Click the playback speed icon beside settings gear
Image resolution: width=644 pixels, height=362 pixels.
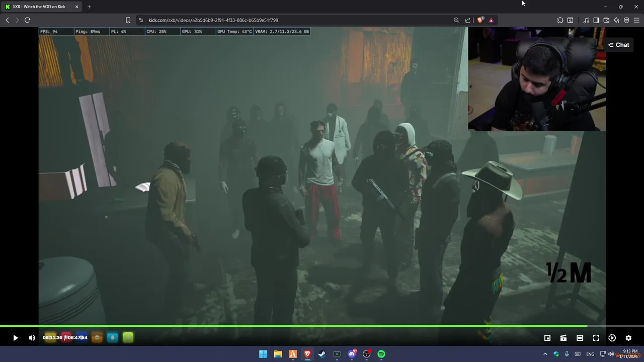click(x=612, y=338)
